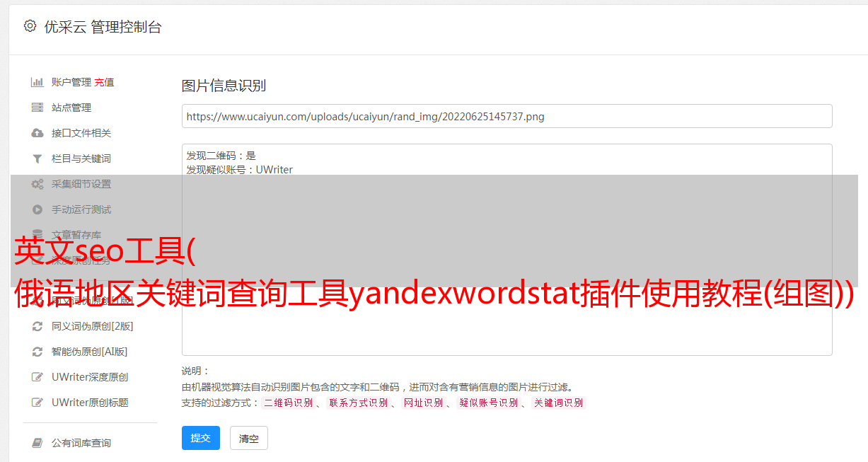Open 智能伪原创[AI版] in the sidebar

pyautogui.click(x=90, y=352)
